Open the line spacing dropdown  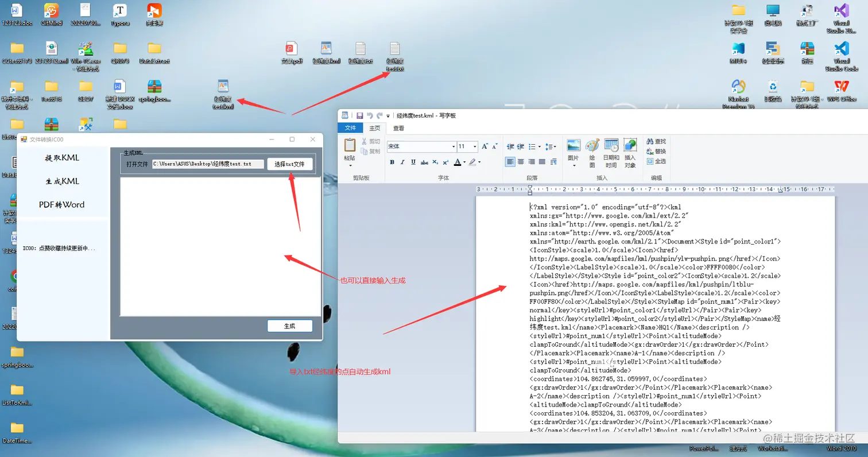pos(550,147)
